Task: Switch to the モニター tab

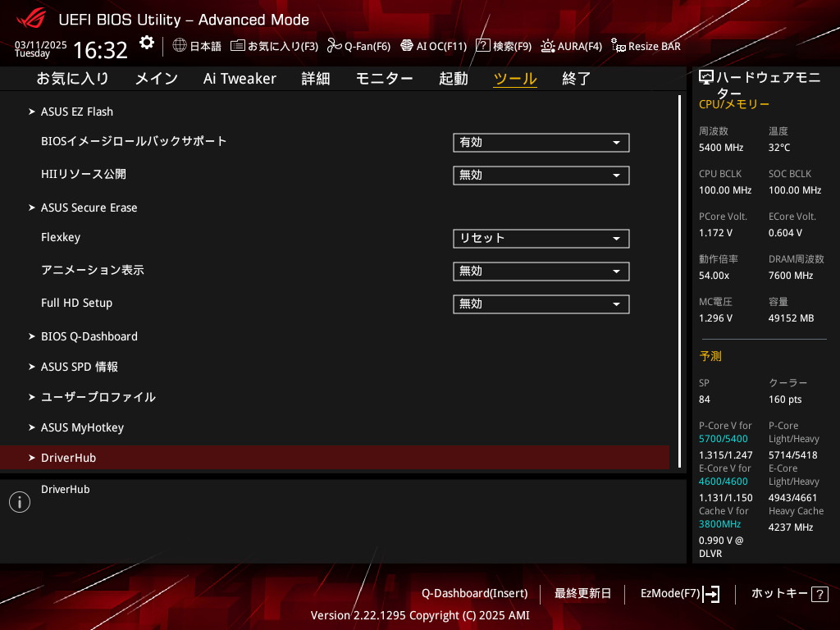Action: click(x=384, y=79)
